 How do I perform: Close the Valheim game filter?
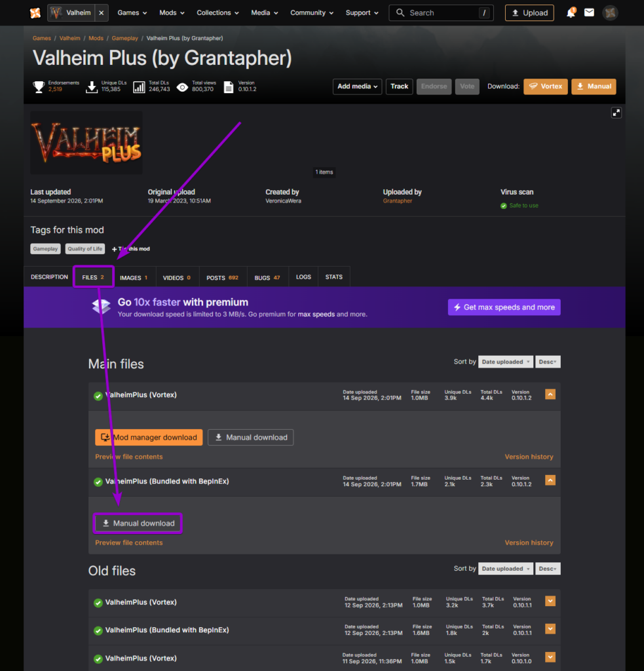click(102, 13)
